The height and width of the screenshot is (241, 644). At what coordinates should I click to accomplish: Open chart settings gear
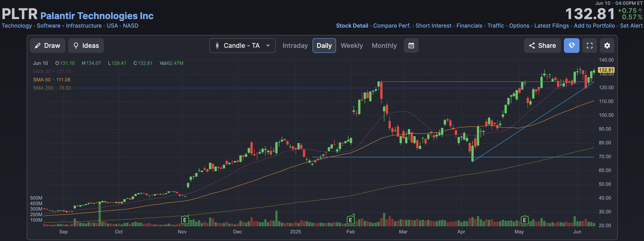607,46
